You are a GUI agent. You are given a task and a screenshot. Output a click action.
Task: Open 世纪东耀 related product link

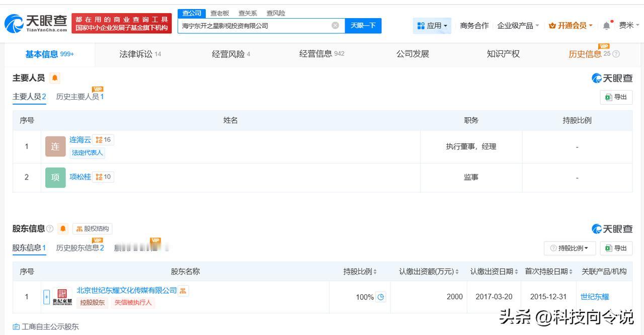click(x=595, y=297)
